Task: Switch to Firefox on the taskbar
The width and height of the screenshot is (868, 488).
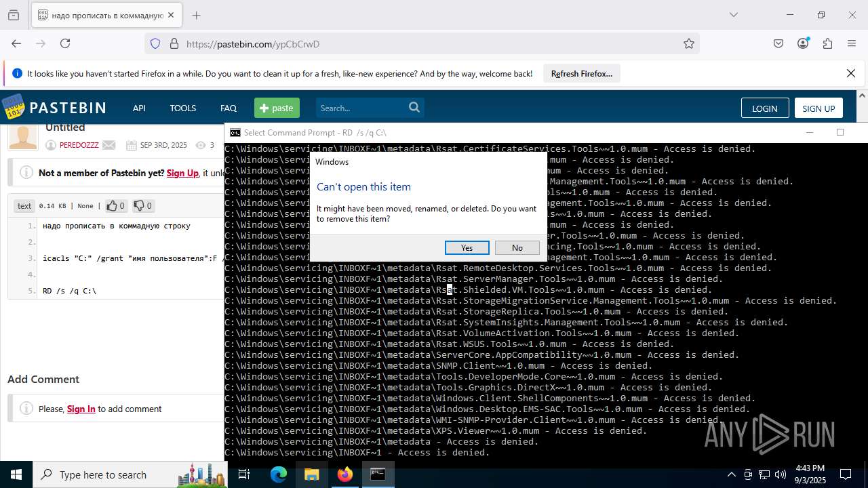Action: coord(344,474)
